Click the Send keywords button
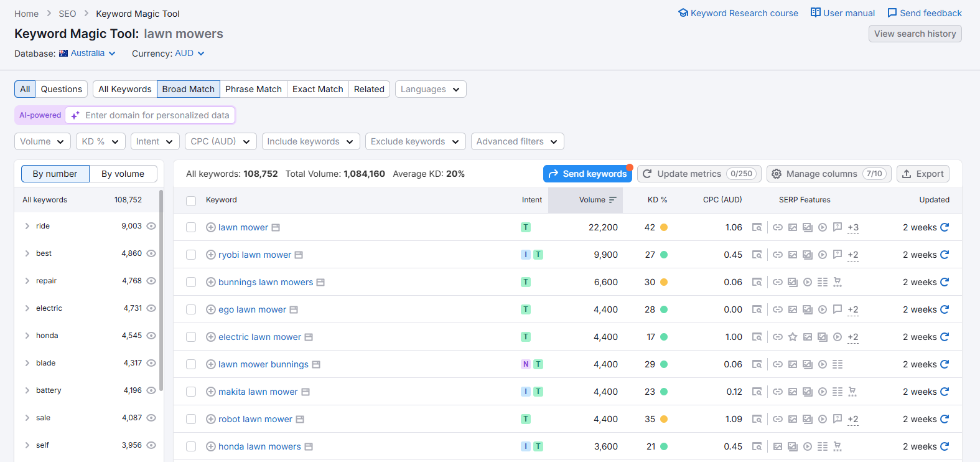This screenshot has width=980, height=462. click(587, 174)
